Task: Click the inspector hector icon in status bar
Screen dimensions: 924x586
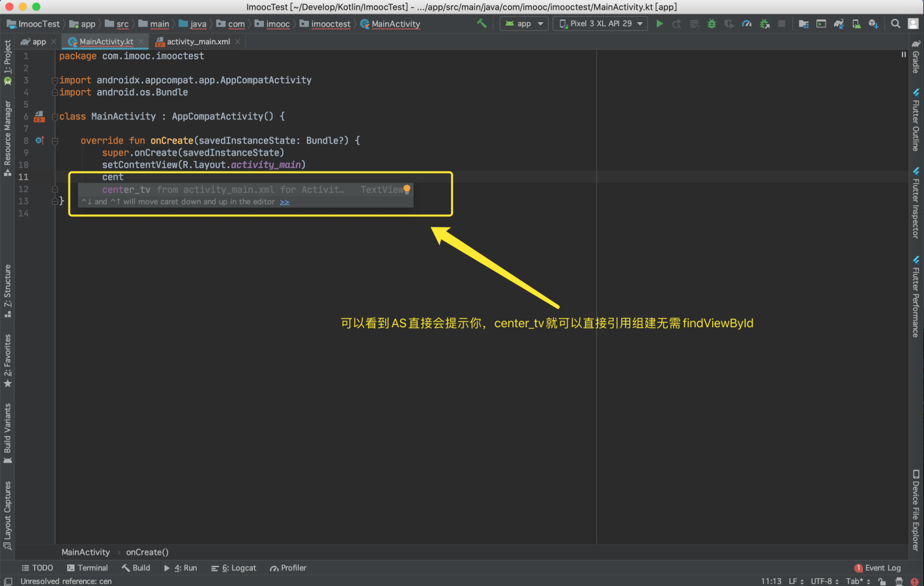Action: pos(899,581)
